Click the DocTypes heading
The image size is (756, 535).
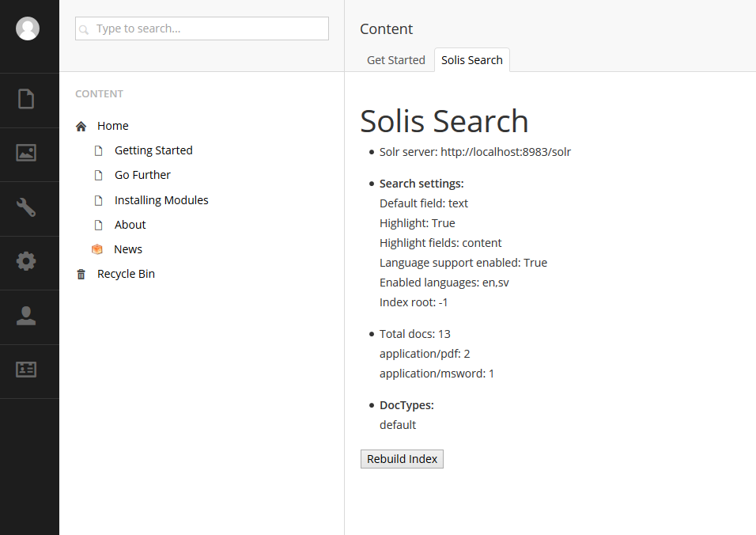coord(407,405)
